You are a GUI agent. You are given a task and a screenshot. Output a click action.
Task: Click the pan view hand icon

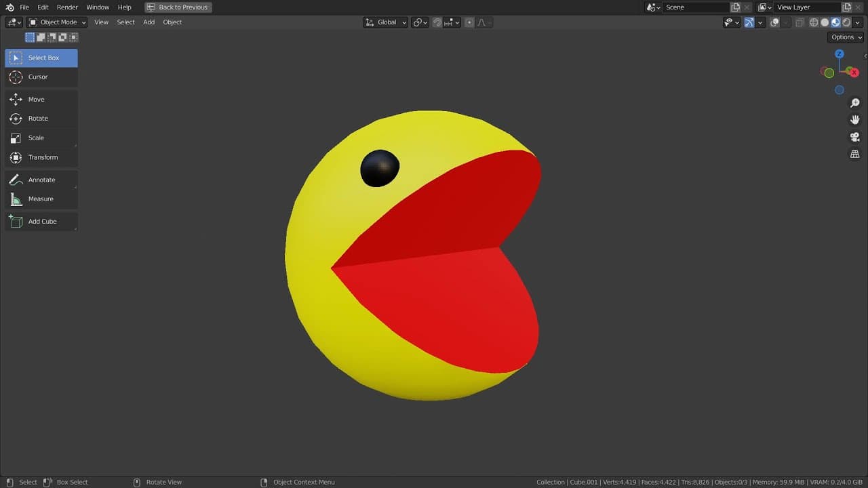(x=855, y=120)
